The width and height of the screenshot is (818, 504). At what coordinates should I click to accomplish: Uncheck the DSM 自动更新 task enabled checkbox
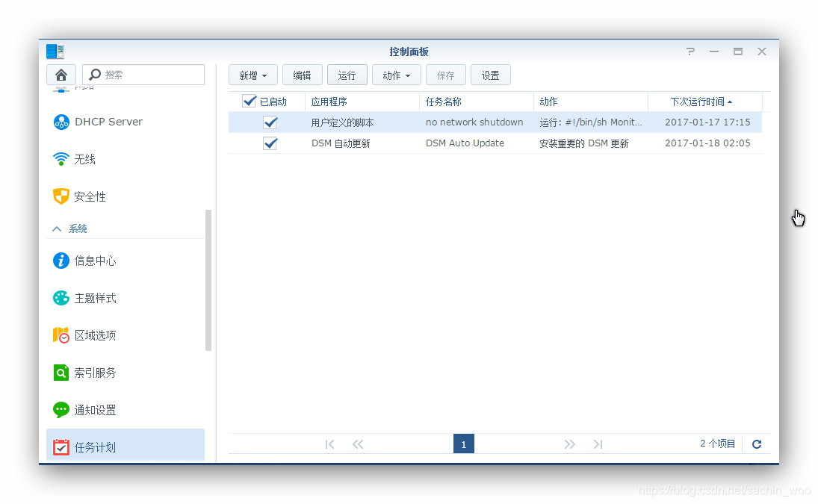(x=270, y=143)
